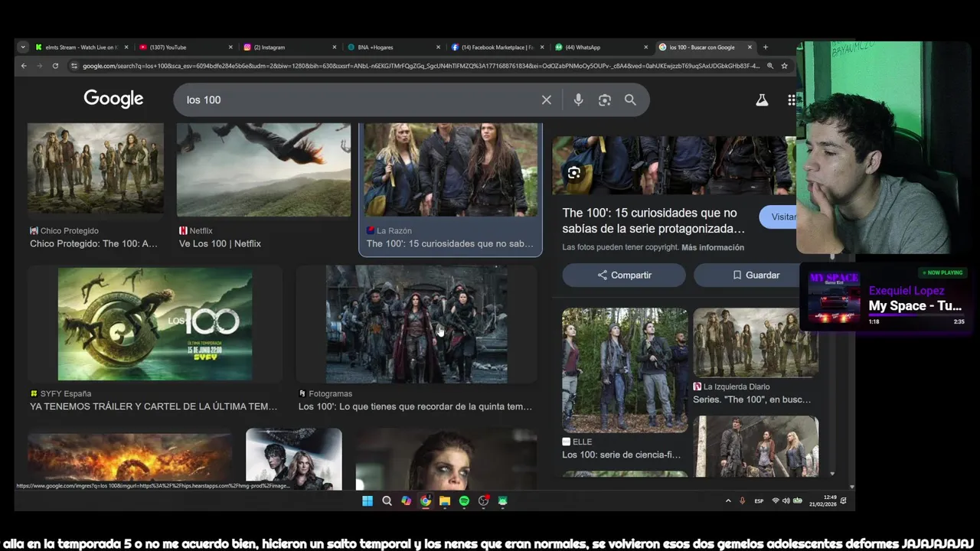980x551 pixels.
Task: Close the Instagram tab
Action: point(334,47)
